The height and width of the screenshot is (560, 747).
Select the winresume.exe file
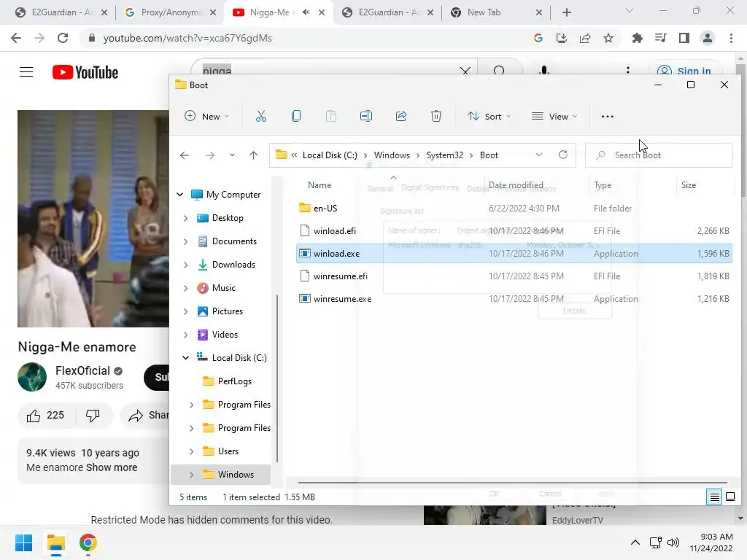point(514,299)
